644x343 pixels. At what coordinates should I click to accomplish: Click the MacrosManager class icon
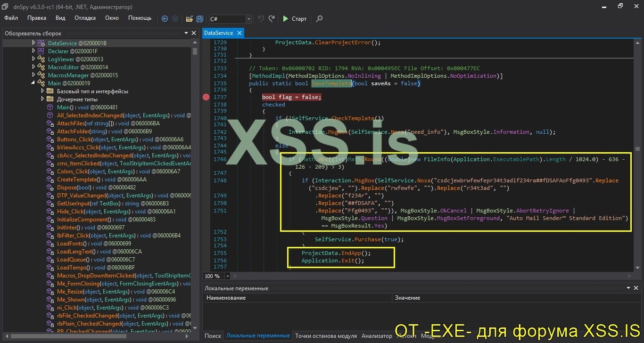pyautogui.click(x=41, y=75)
